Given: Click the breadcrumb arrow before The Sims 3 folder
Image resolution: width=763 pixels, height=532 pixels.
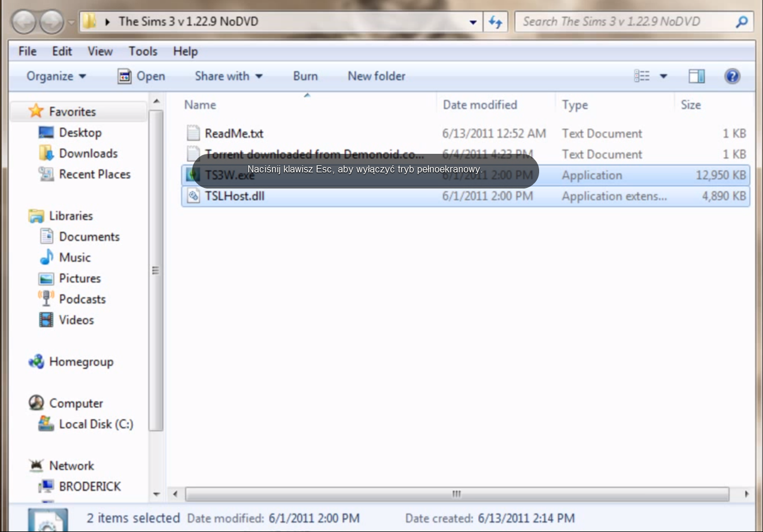Looking at the screenshot, I should coord(108,22).
